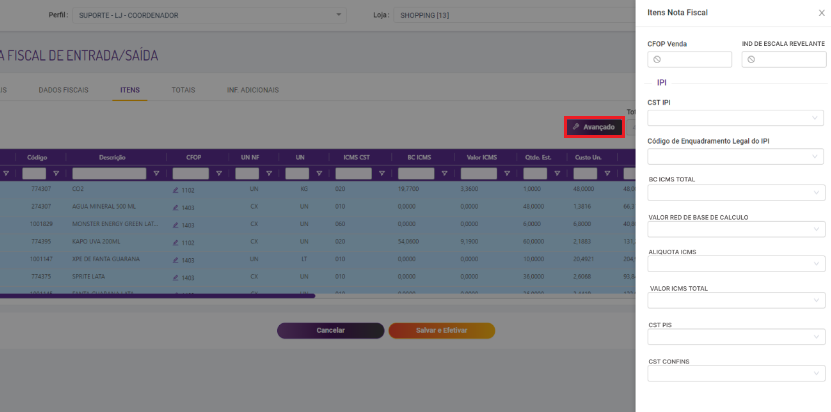Open Código de Enquadramento Legal do IPI dropdown

736,156
